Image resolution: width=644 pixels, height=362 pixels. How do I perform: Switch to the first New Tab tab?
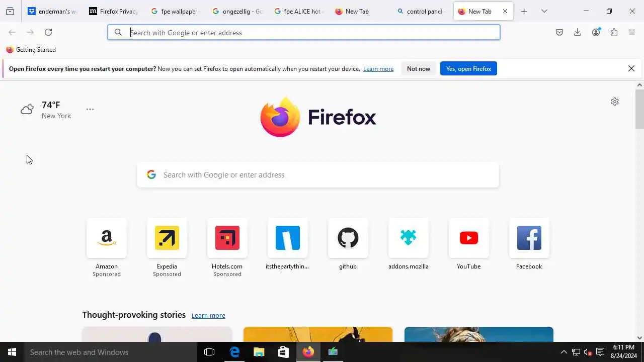pyautogui.click(x=360, y=11)
